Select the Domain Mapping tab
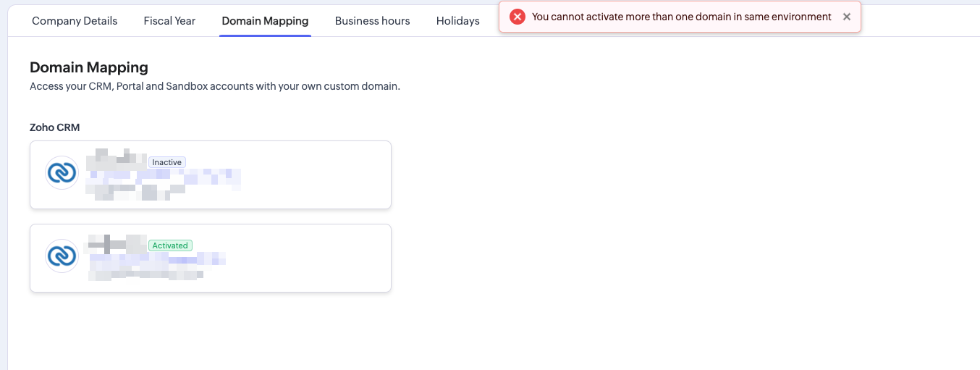 tap(265, 21)
